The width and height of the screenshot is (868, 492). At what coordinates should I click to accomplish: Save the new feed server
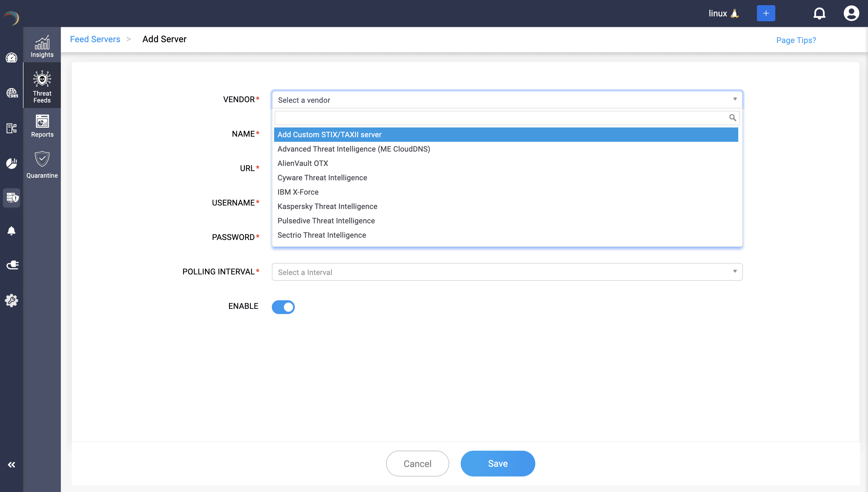tap(497, 463)
